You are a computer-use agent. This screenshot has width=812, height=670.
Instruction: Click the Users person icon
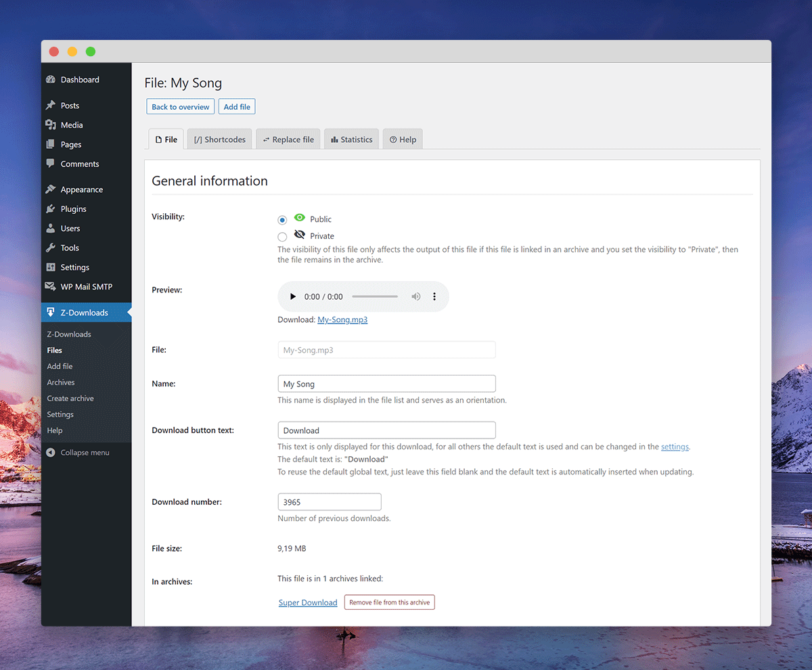click(51, 229)
